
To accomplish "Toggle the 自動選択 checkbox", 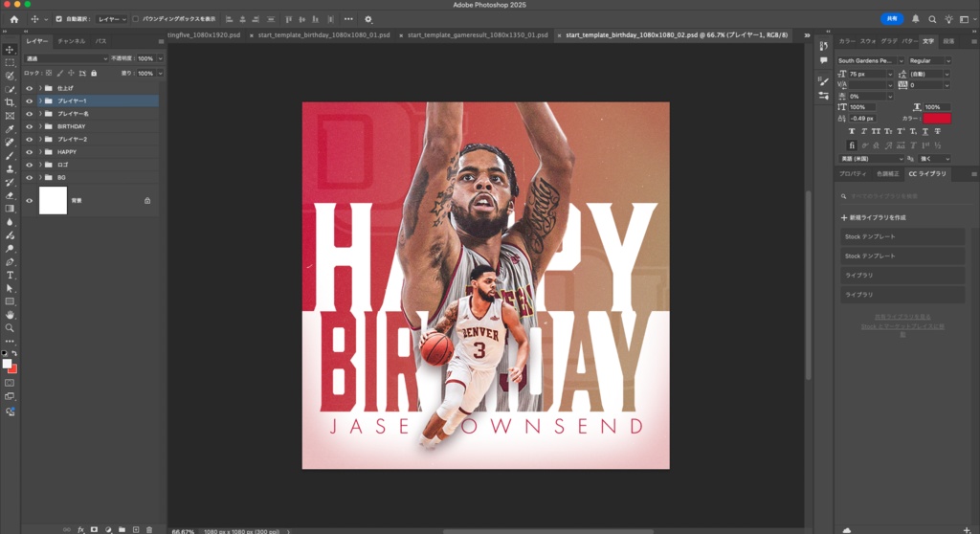I will (58, 19).
